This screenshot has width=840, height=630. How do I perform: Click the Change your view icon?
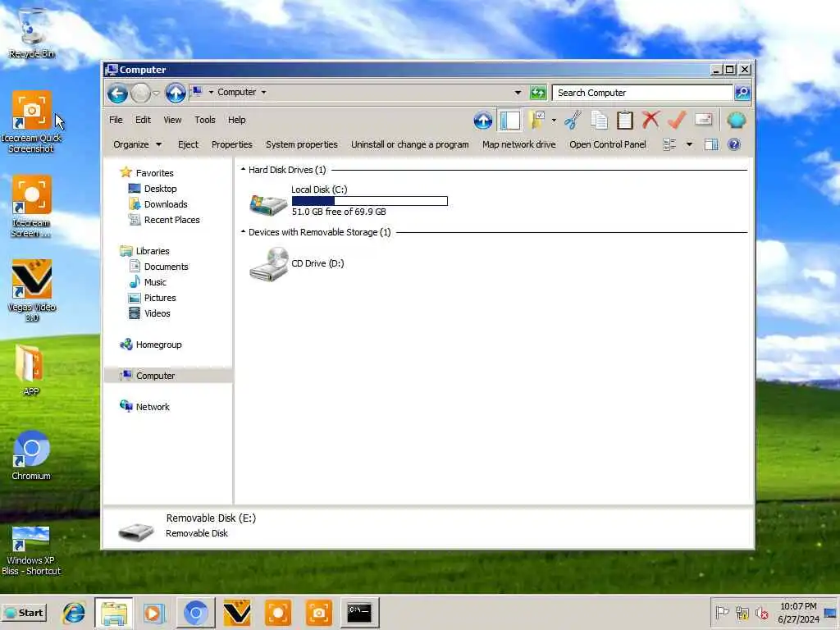tap(669, 144)
